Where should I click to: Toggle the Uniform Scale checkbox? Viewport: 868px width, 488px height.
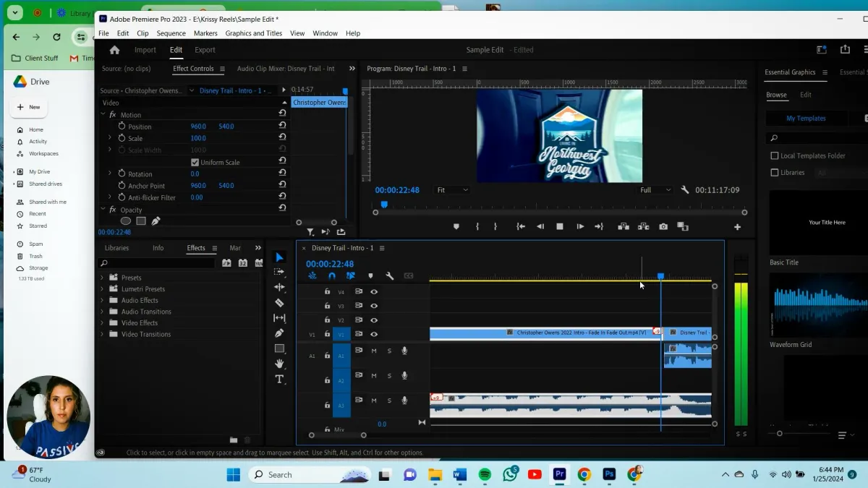click(195, 163)
